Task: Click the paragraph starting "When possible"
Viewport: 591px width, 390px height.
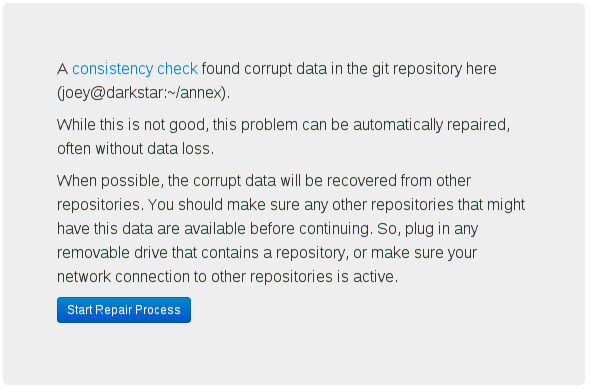Action: (291, 229)
